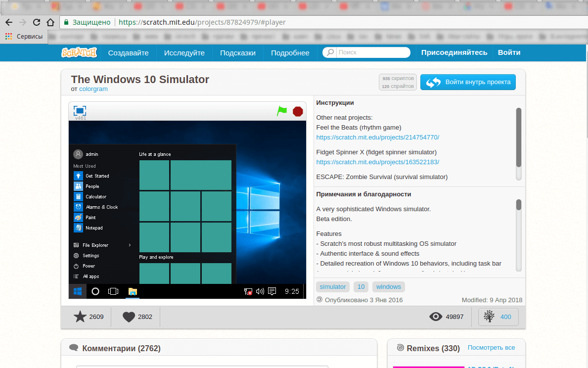Click the Remixes (330) heading
588x368 pixels.
(x=433, y=349)
